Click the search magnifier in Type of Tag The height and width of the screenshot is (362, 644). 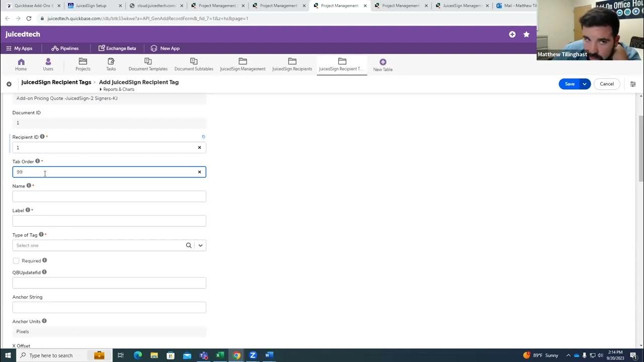[189, 245]
